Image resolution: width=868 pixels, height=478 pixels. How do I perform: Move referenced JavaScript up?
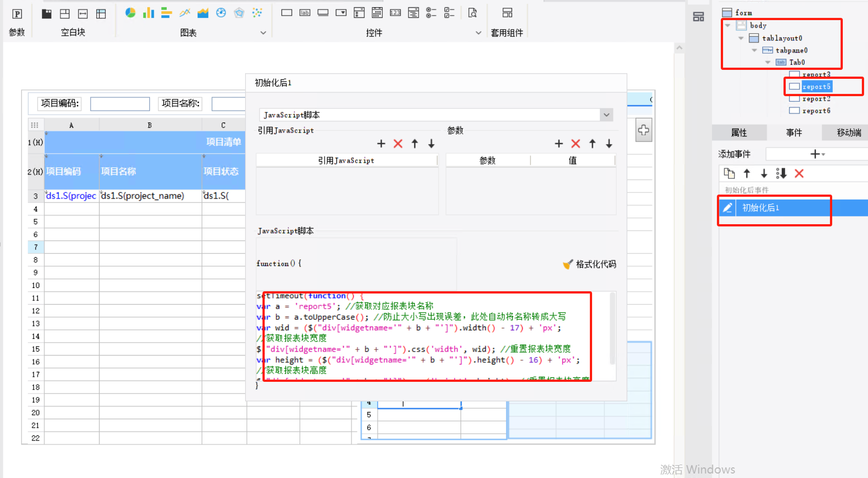pyautogui.click(x=415, y=144)
